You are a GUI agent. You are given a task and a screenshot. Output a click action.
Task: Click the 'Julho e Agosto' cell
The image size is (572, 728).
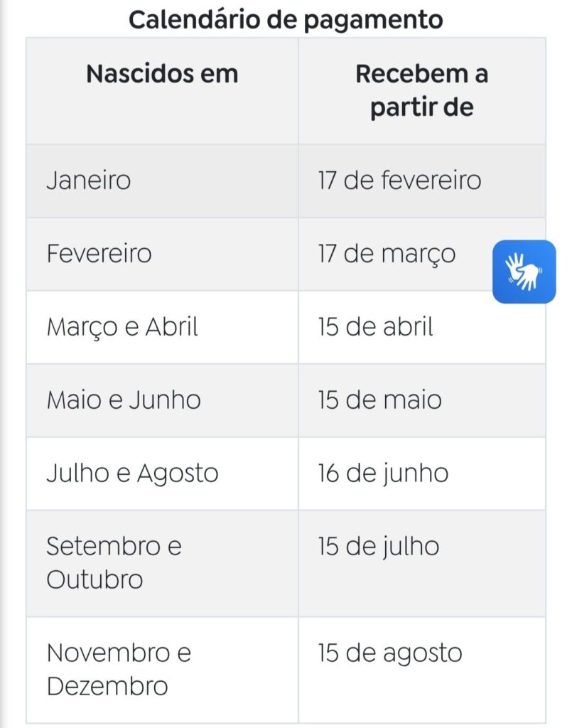tap(162, 473)
